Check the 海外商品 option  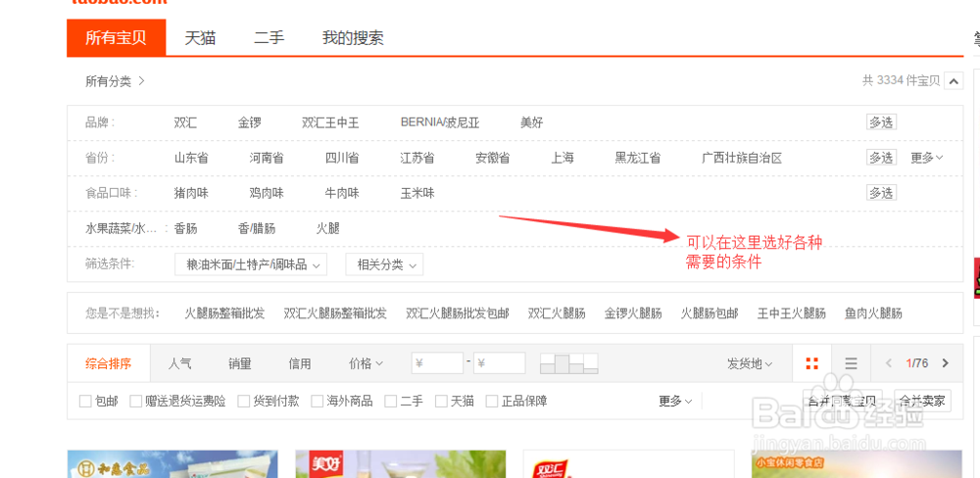pos(318,402)
